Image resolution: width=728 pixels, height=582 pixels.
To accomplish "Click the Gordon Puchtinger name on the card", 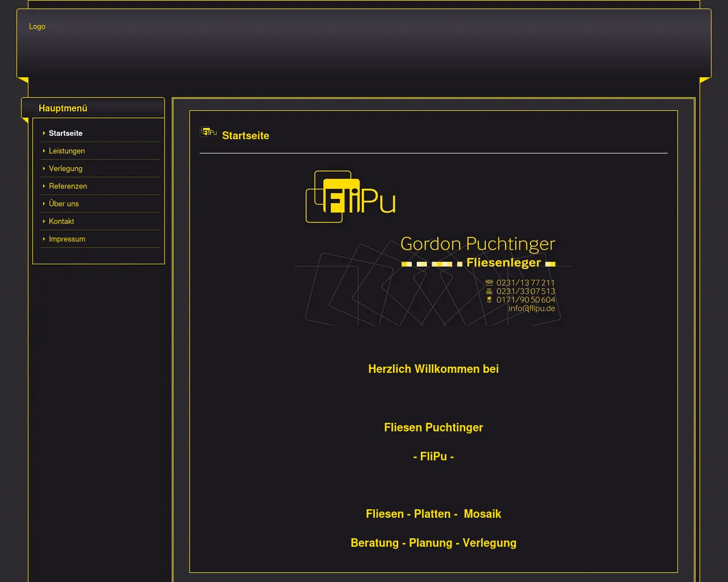I will (x=477, y=244).
